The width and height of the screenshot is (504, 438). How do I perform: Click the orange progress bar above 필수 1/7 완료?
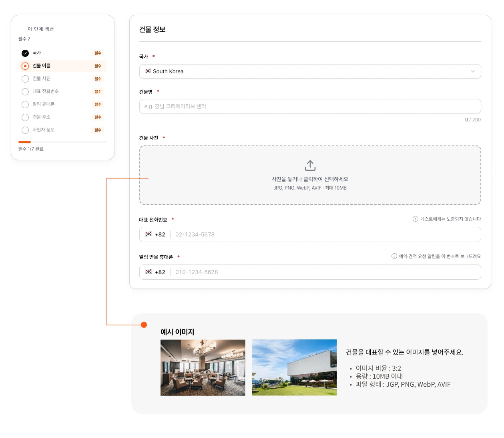coord(24,142)
